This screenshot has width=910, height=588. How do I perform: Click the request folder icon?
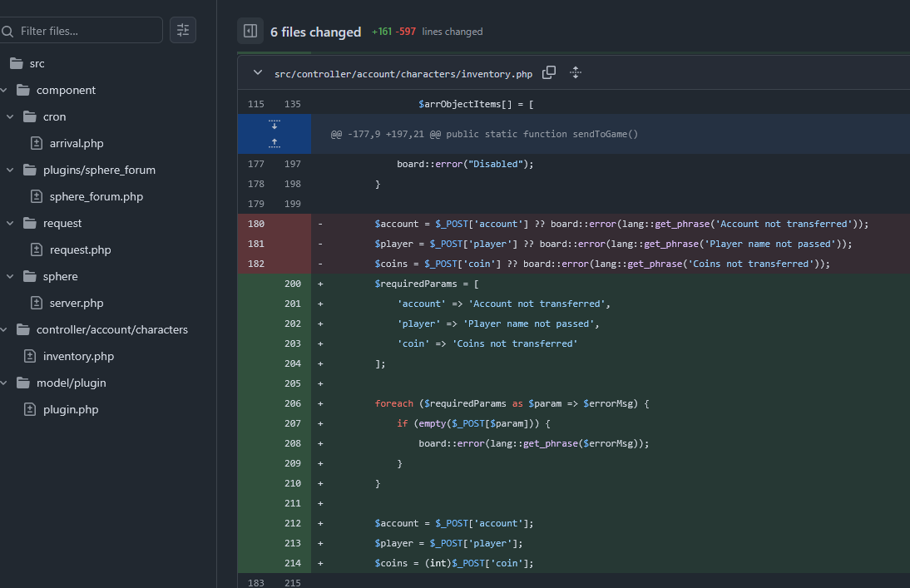[30, 224]
